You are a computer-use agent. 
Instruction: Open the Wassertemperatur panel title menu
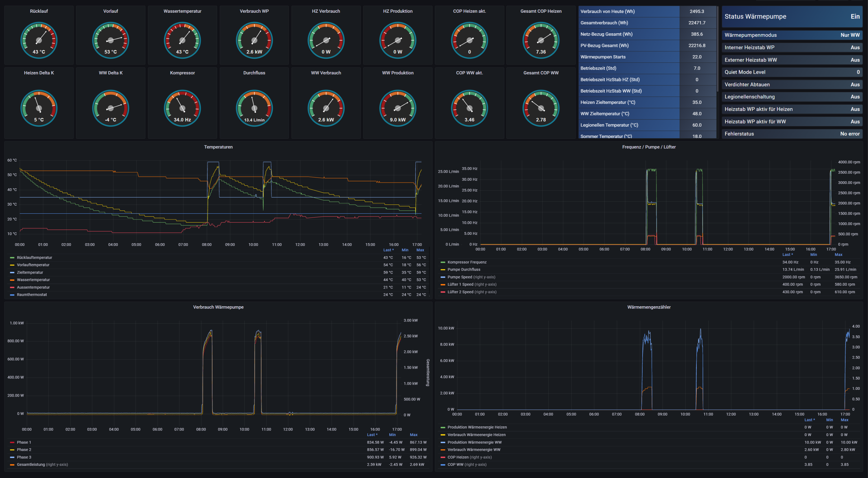(182, 11)
